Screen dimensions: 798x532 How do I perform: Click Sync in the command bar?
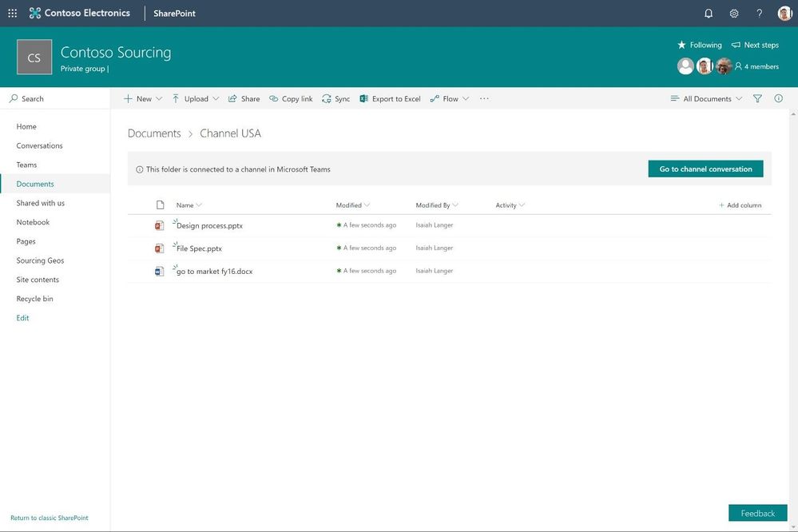[x=335, y=99]
